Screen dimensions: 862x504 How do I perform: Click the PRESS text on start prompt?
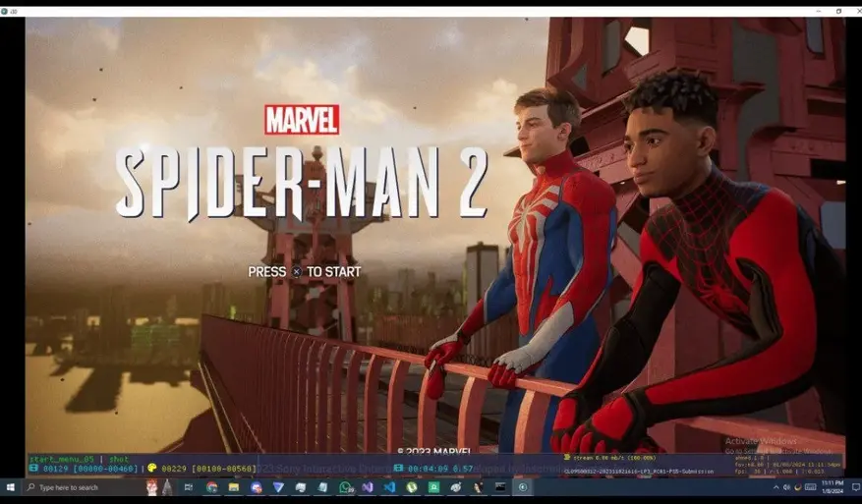tap(267, 272)
